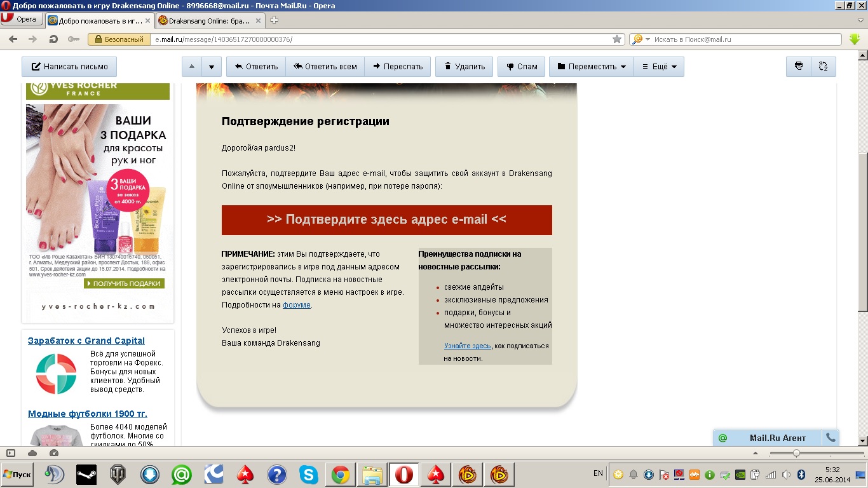Open Mail.Ru Agent taskbar icon

click(182, 475)
